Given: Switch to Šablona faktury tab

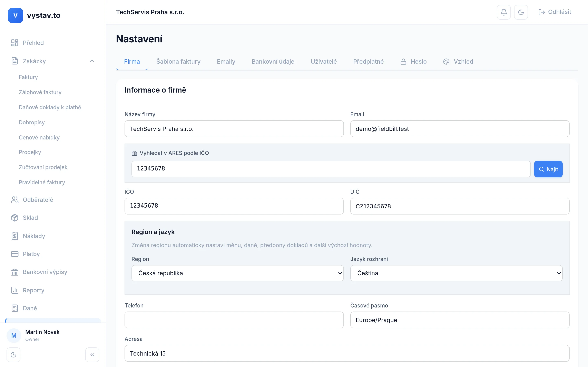Looking at the screenshot, I should 178,62.
